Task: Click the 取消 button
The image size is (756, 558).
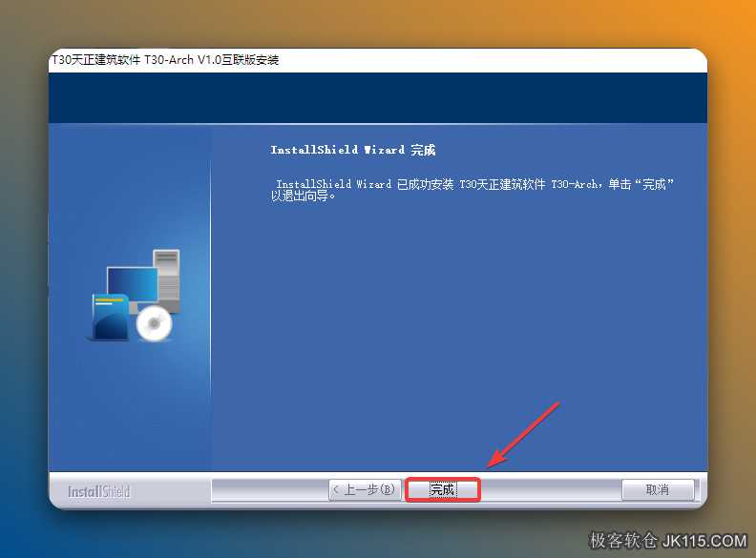Action: pyautogui.click(x=658, y=490)
